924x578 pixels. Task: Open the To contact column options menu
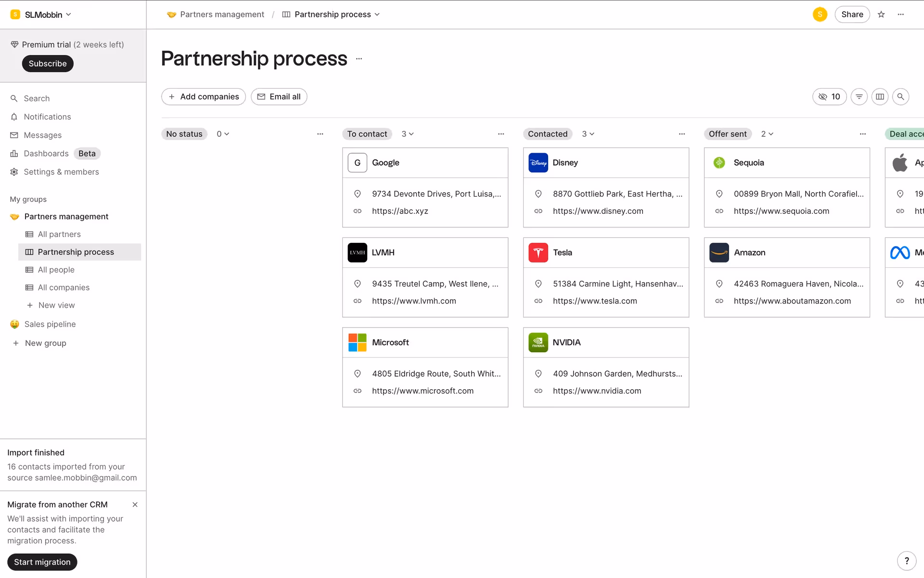coord(501,134)
